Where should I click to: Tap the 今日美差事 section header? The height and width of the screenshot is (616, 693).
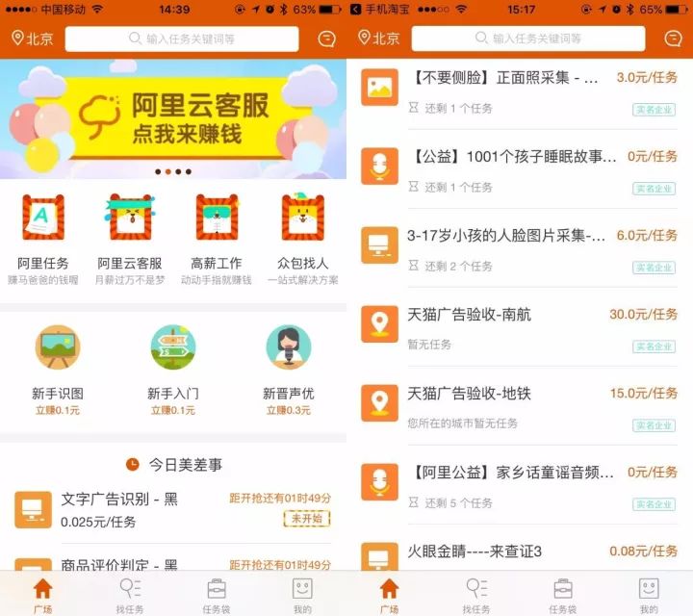pyautogui.click(x=173, y=465)
